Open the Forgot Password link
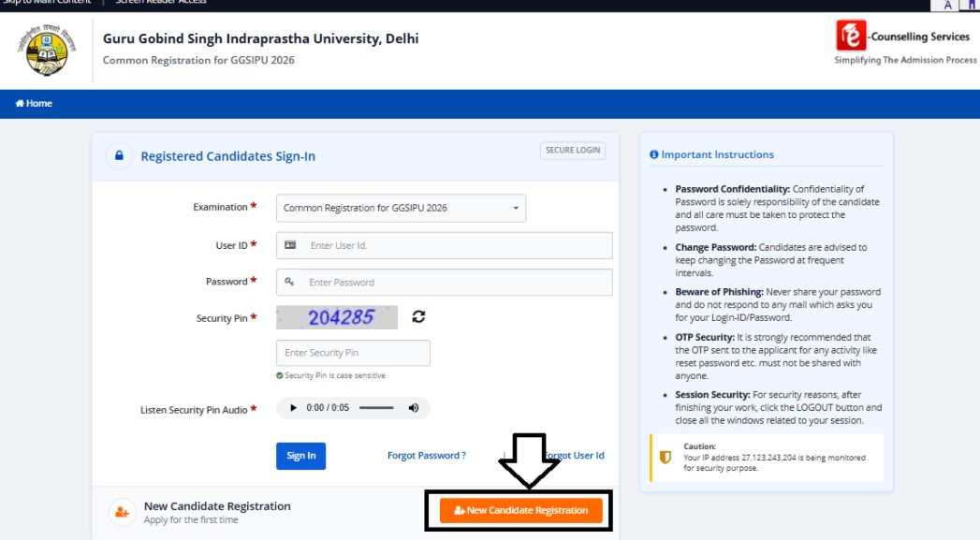 [426, 456]
